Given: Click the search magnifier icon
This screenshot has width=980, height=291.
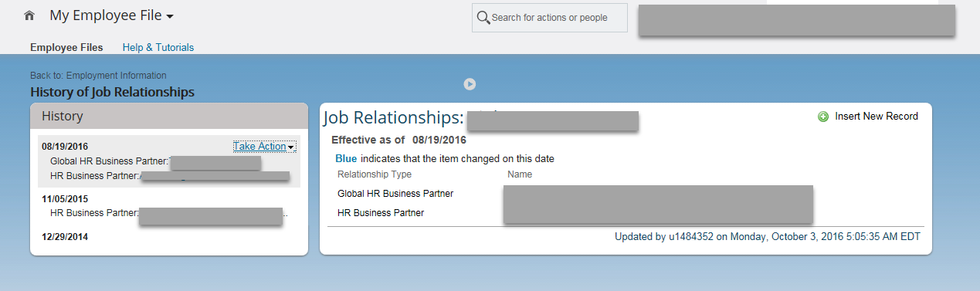Looking at the screenshot, I should pyautogui.click(x=483, y=18).
